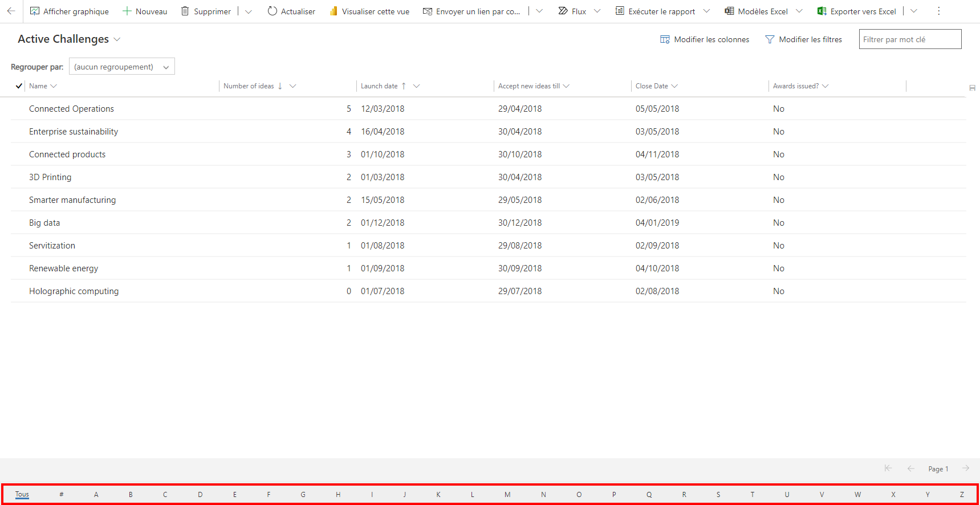This screenshot has width=980, height=505.
Task: Click accept date 30/10/2018 cell
Action: tap(520, 154)
